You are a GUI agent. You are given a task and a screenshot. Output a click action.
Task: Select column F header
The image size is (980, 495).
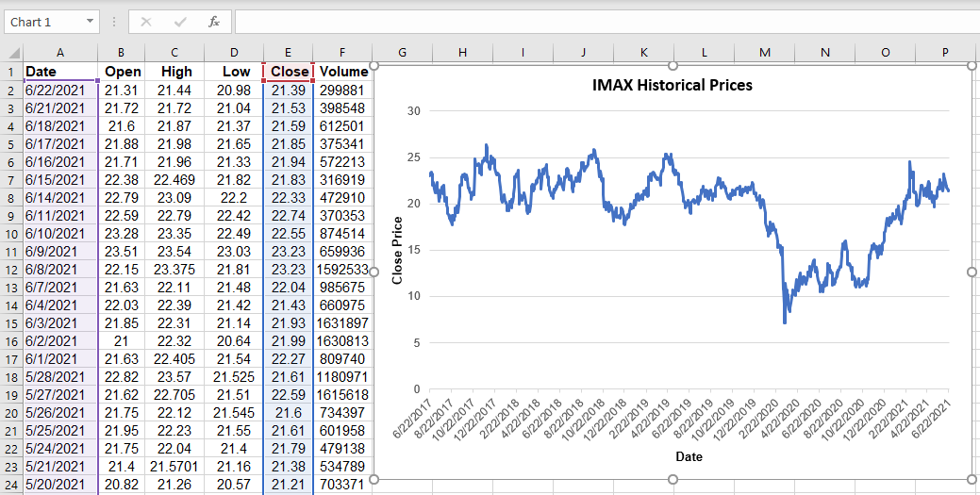pyautogui.click(x=342, y=53)
